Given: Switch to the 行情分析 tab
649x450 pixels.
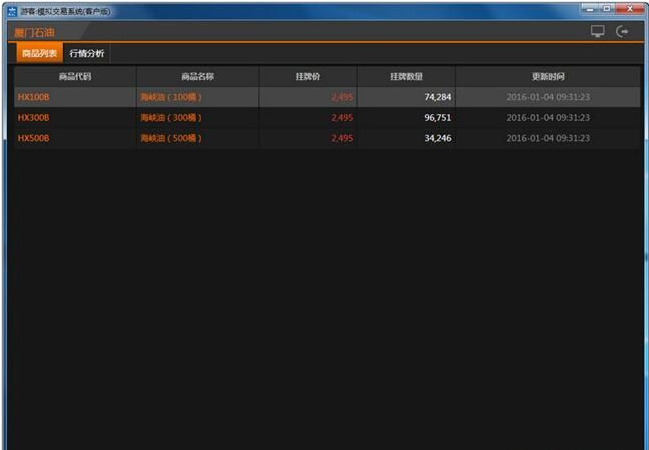Looking at the screenshot, I should [x=86, y=53].
